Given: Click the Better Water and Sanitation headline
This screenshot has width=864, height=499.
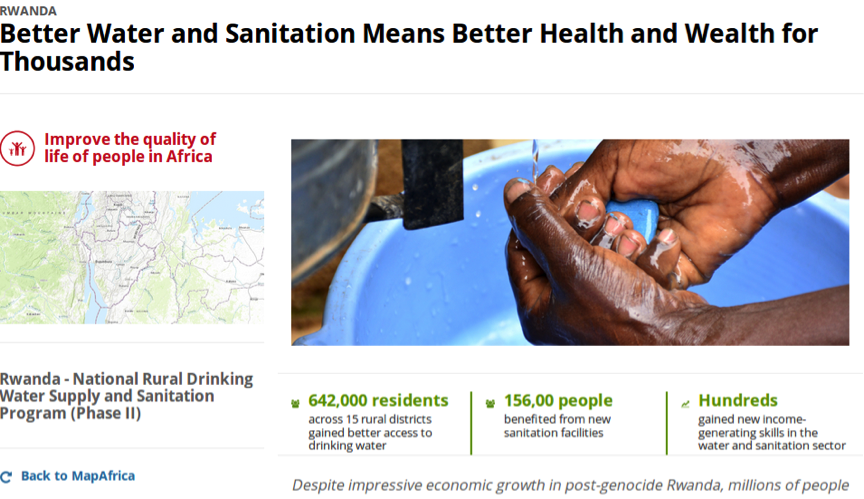Looking at the screenshot, I should click(x=409, y=47).
